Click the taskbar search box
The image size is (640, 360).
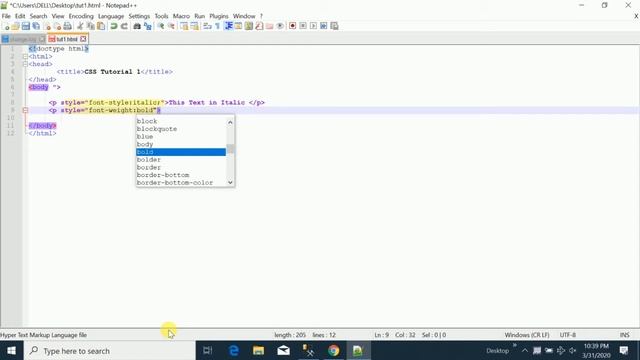tap(109, 351)
